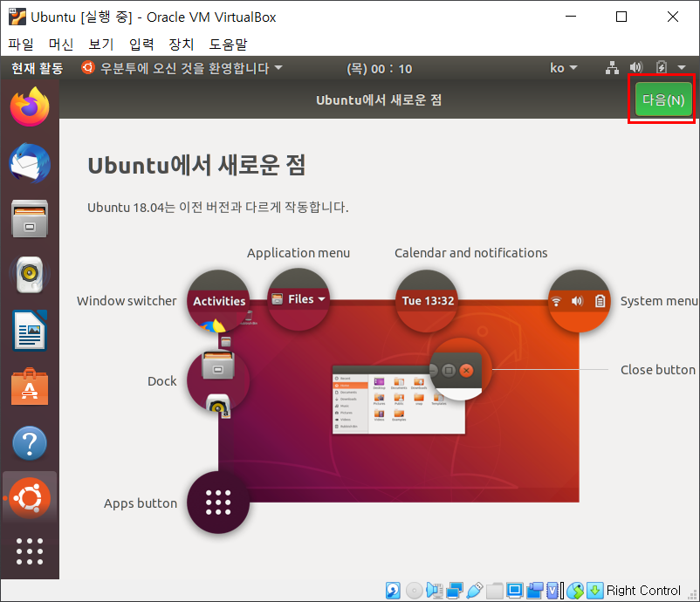Screen dimensions: 700x602
Task: Click the 'Right Control' host key label
Action: pos(643,591)
